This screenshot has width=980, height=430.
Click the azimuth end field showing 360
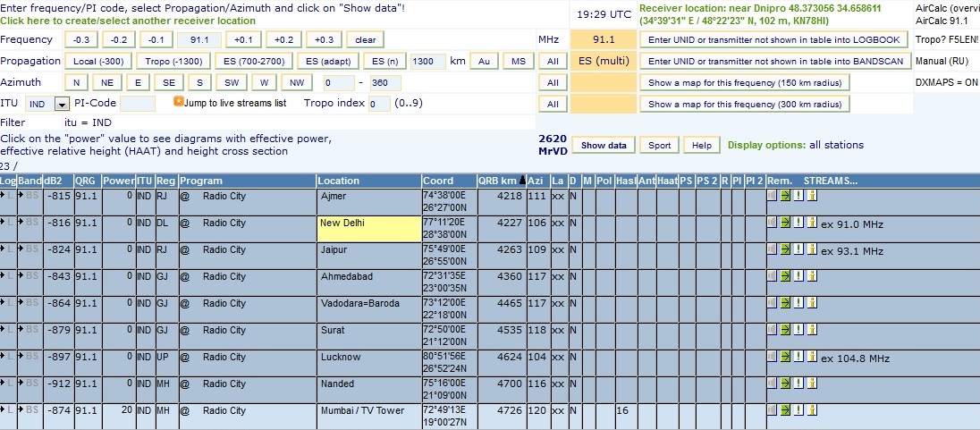click(385, 83)
